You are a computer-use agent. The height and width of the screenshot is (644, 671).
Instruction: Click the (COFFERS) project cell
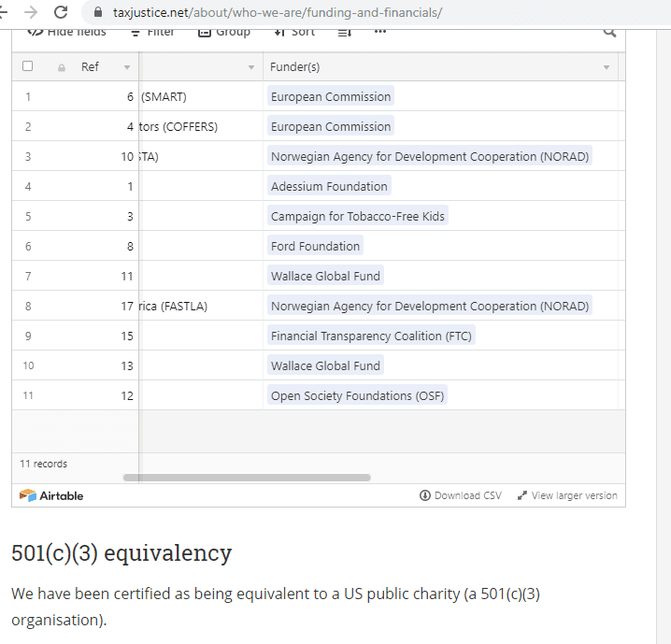[201, 127]
